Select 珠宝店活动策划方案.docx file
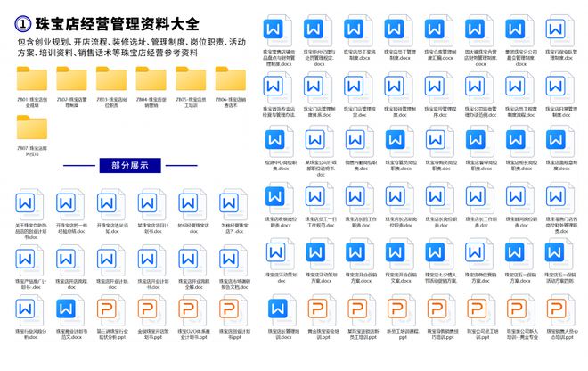 click(x=320, y=254)
